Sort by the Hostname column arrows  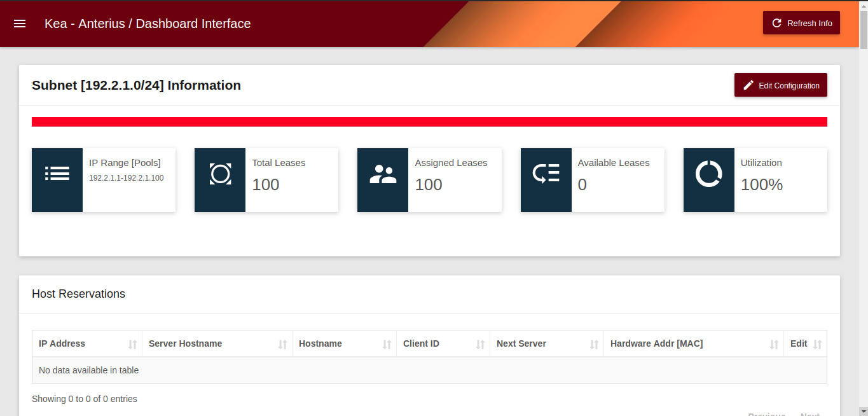[x=387, y=344]
